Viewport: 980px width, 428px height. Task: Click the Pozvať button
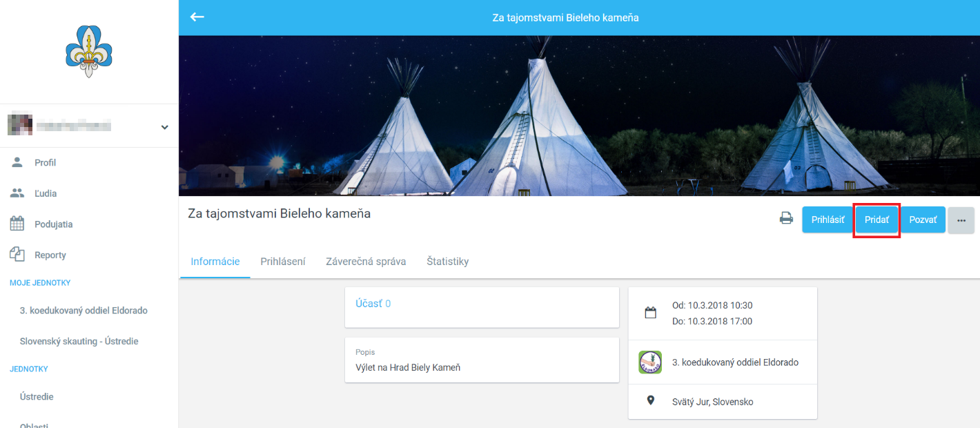pyautogui.click(x=923, y=220)
